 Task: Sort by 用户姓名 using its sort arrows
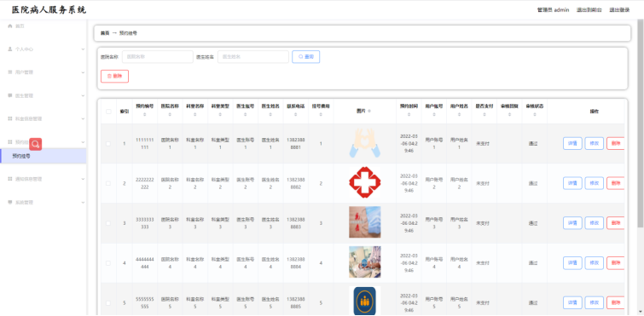click(459, 115)
